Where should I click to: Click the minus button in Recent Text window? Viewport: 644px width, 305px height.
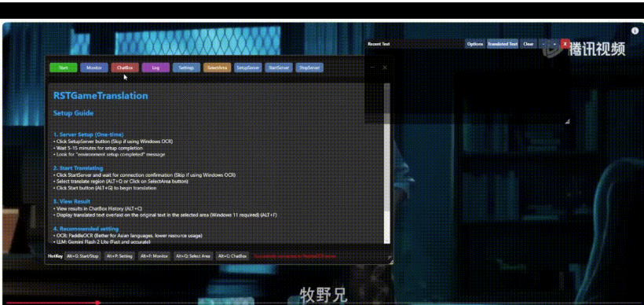[x=543, y=44]
